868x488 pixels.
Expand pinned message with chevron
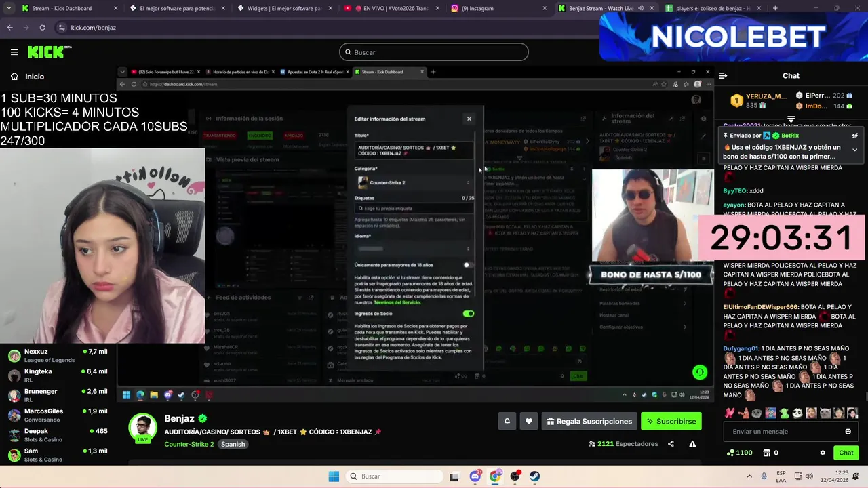(x=854, y=150)
